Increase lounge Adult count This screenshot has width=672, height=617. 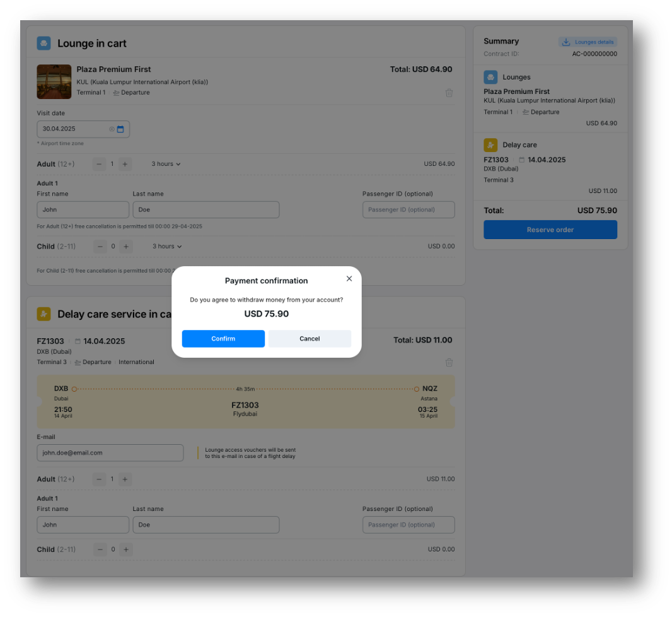(125, 164)
